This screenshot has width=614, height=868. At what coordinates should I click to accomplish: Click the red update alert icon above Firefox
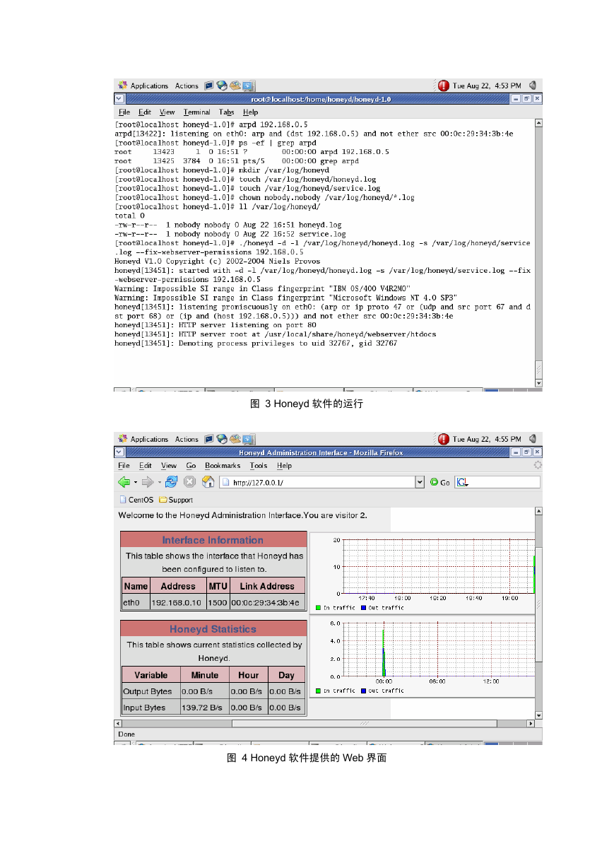click(444, 439)
